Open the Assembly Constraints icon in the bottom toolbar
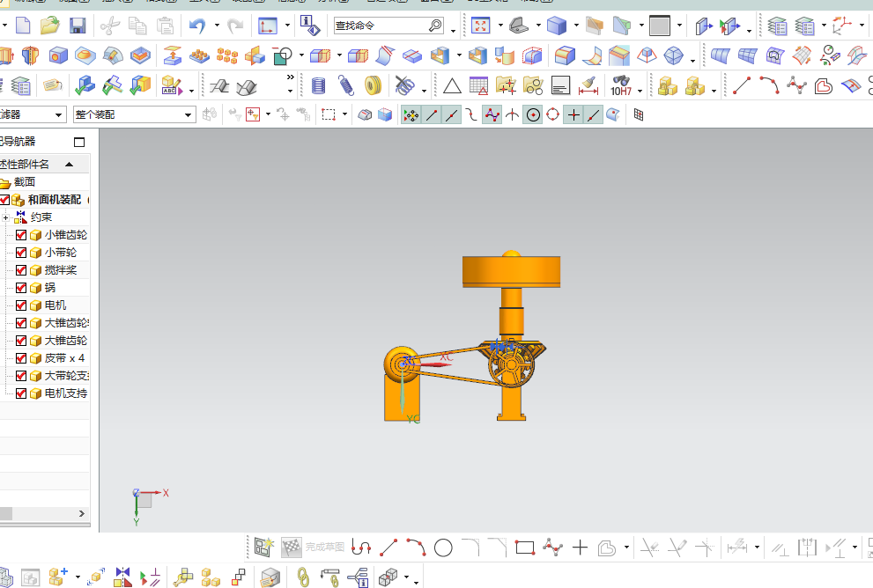The height and width of the screenshot is (588, 873). (122, 577)
